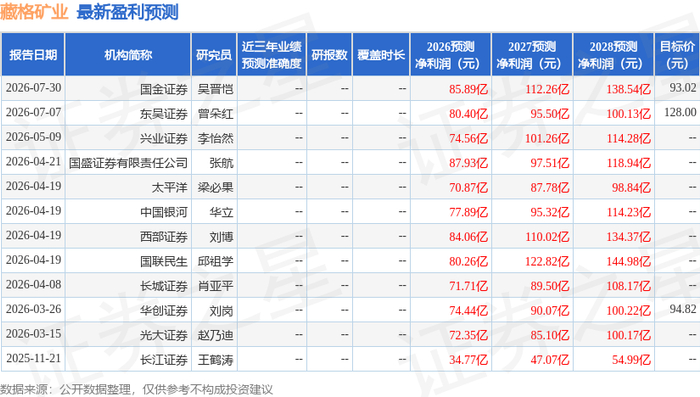Select the 128.00 target price cell
The image size is (700, 397).
680,112
